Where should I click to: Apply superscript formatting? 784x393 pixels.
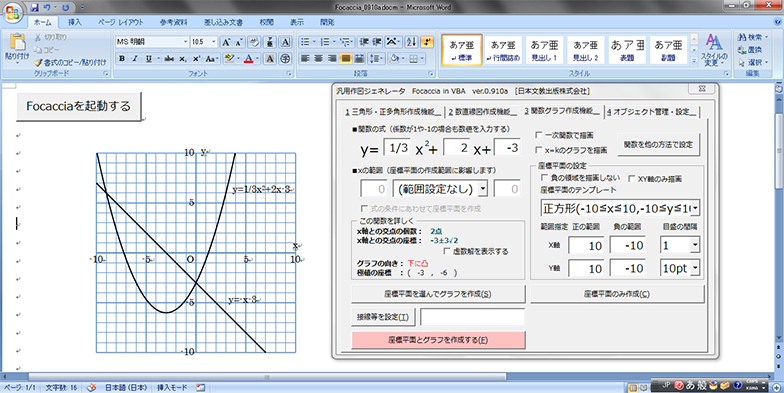click(x=196, y=58)
